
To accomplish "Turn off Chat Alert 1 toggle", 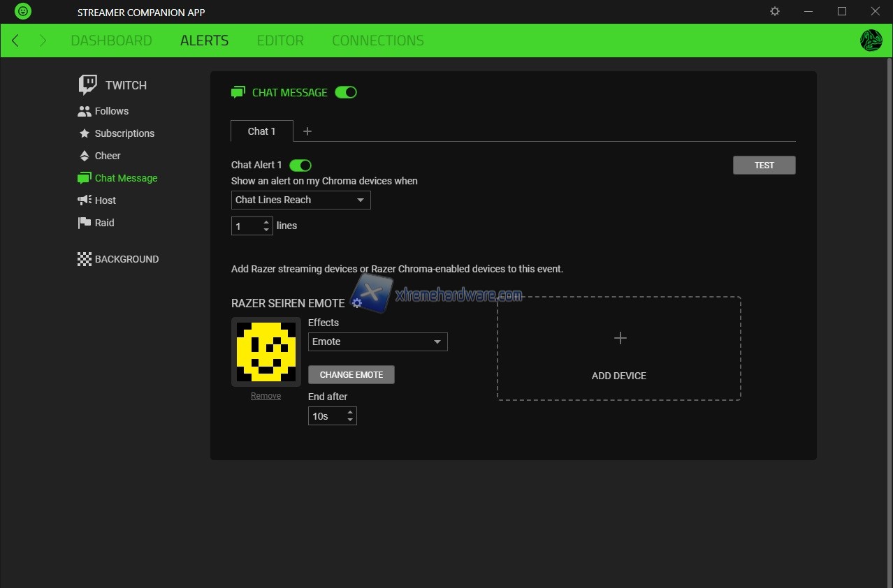I will [300, 166].
